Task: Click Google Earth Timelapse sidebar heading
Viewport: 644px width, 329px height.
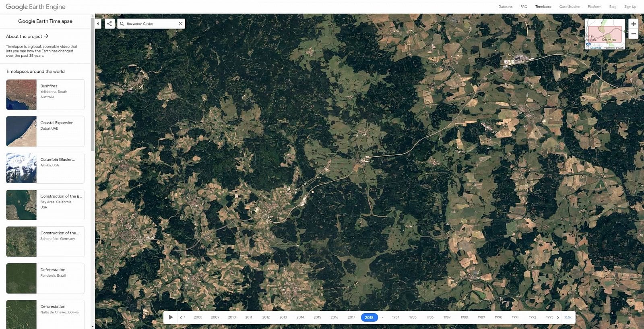Action: coord(45,21)
